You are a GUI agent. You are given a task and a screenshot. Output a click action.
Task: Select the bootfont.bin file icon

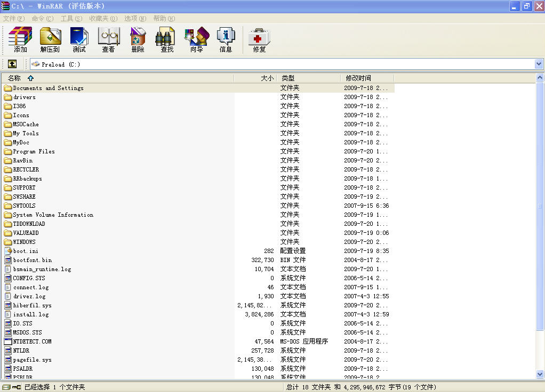click(8, 260)
